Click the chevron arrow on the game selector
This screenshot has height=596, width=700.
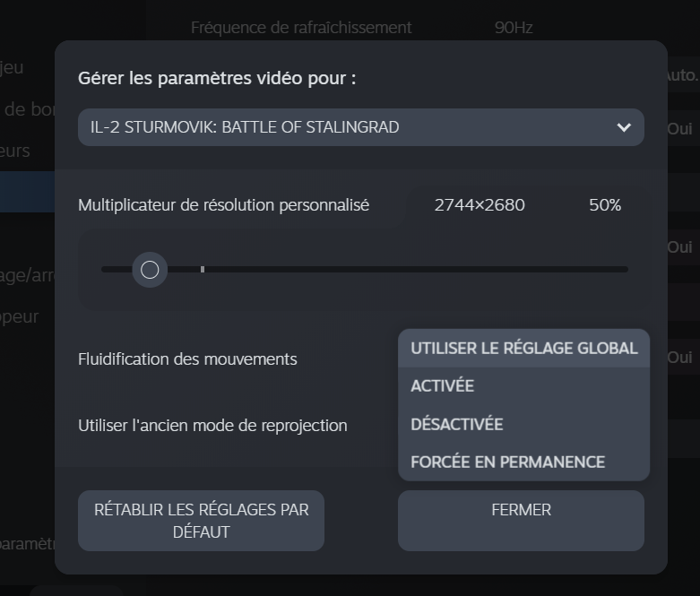[624, 127]
